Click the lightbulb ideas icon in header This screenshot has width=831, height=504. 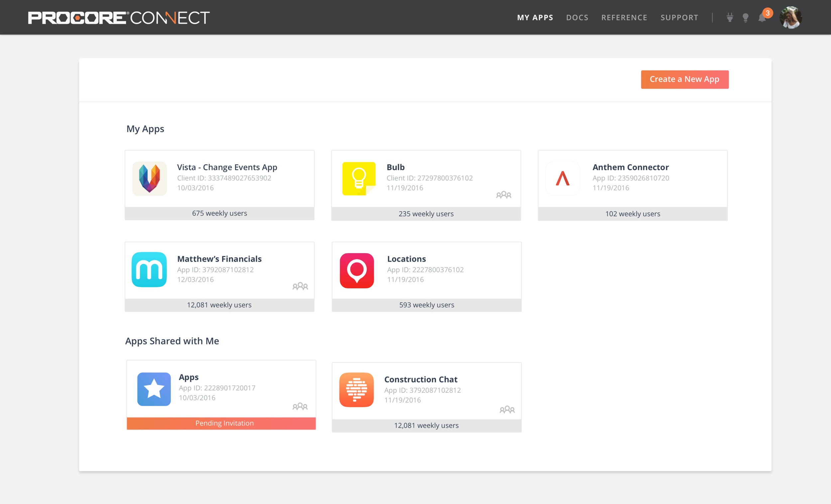click(x=746, y=18)
